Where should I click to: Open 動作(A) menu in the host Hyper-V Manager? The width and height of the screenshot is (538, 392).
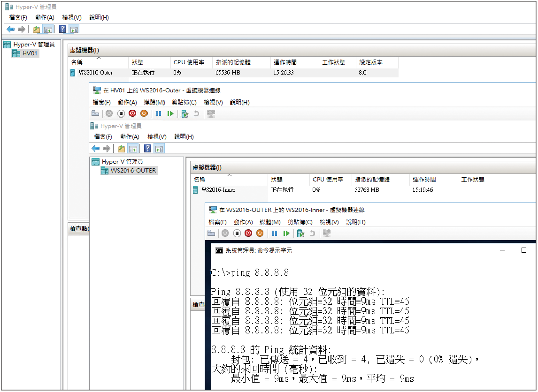pos(45,17)
